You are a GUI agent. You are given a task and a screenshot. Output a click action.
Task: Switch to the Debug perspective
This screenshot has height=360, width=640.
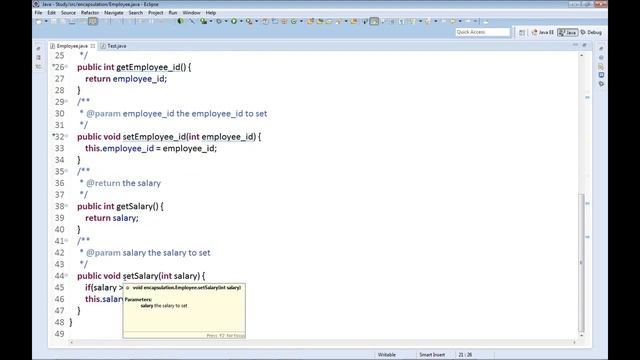591,32
